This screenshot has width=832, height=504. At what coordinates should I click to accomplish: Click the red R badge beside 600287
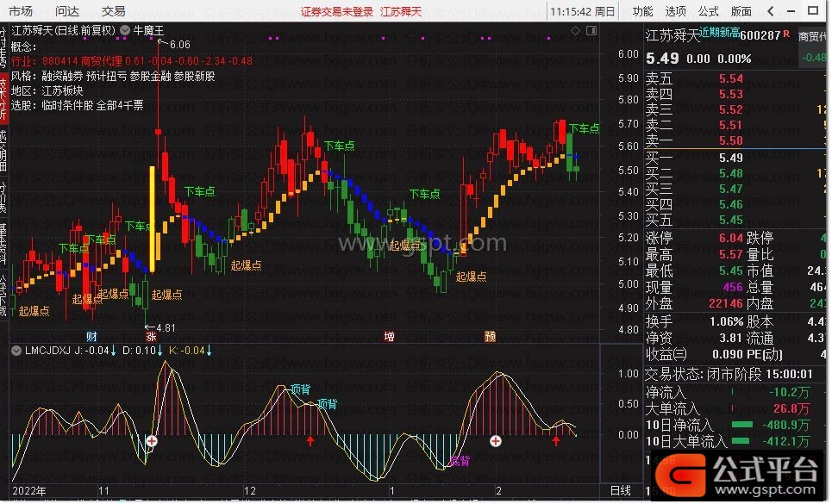786,34
